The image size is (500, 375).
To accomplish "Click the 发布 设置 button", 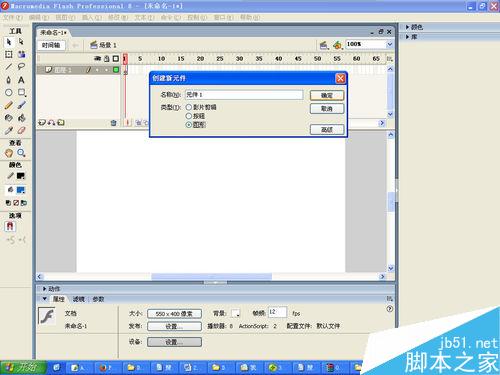I will tap(174, 326).
